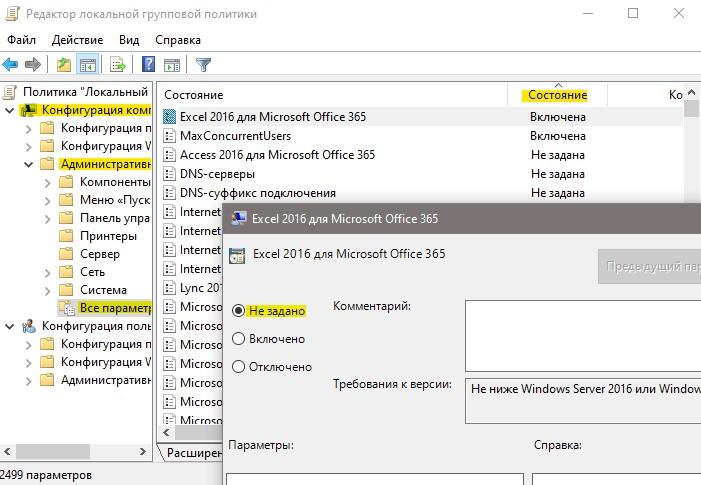The height and width of the screenshot is (485, 701).
Task: Toggle the Show/Hide action pane icon
Action: (172, 65)
